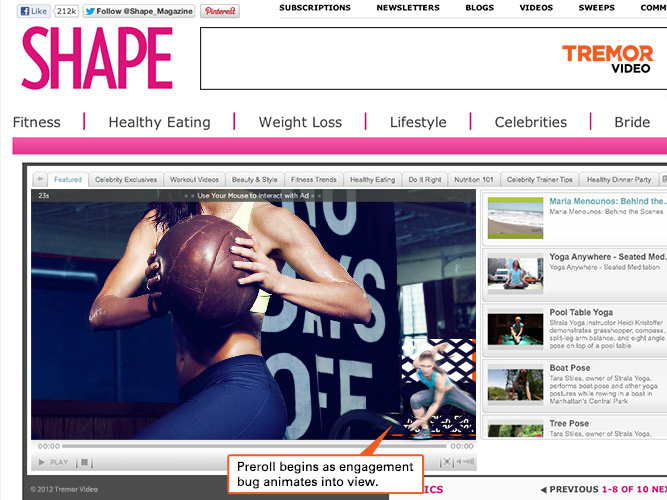This screenshot has height=500, width=667.
Task: Open the Nutrition 101 tab
Action: [474, 180]
